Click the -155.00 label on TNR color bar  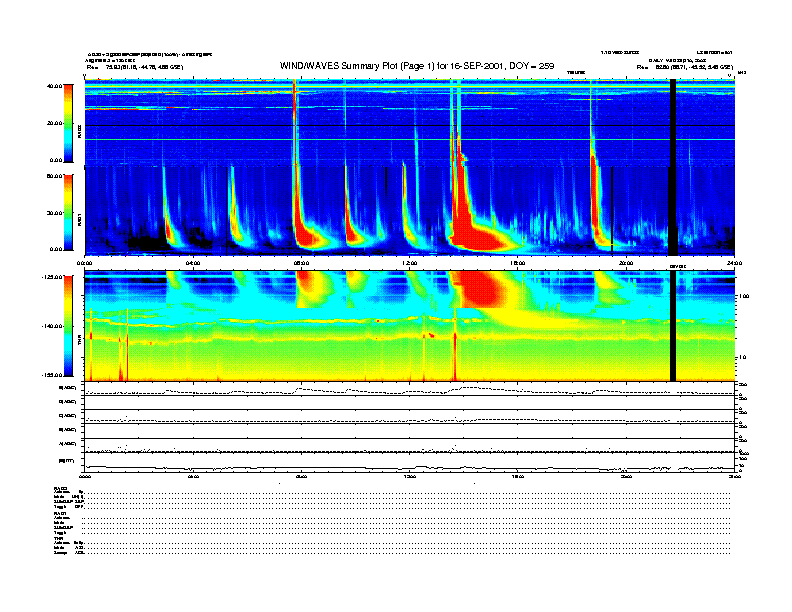tap(52, 375)
